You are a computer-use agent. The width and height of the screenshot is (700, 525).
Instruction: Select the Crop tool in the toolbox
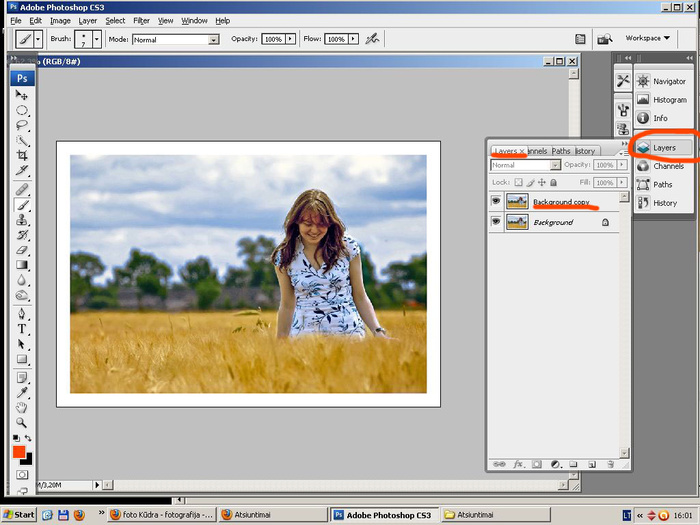(22, 155)
